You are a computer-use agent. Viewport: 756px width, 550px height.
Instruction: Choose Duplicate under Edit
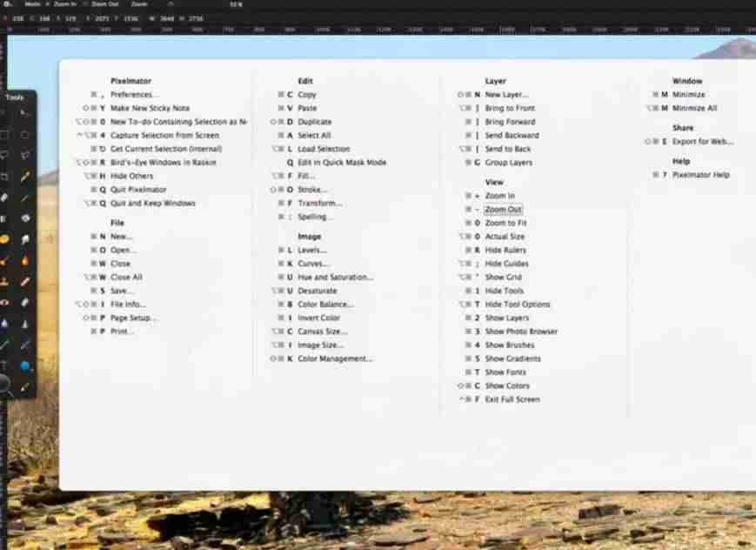pos(314,122)
